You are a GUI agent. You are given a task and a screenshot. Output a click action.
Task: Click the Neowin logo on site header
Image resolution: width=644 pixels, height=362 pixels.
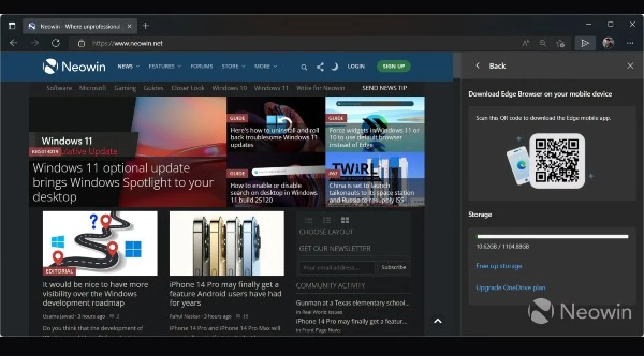point(74,67)
